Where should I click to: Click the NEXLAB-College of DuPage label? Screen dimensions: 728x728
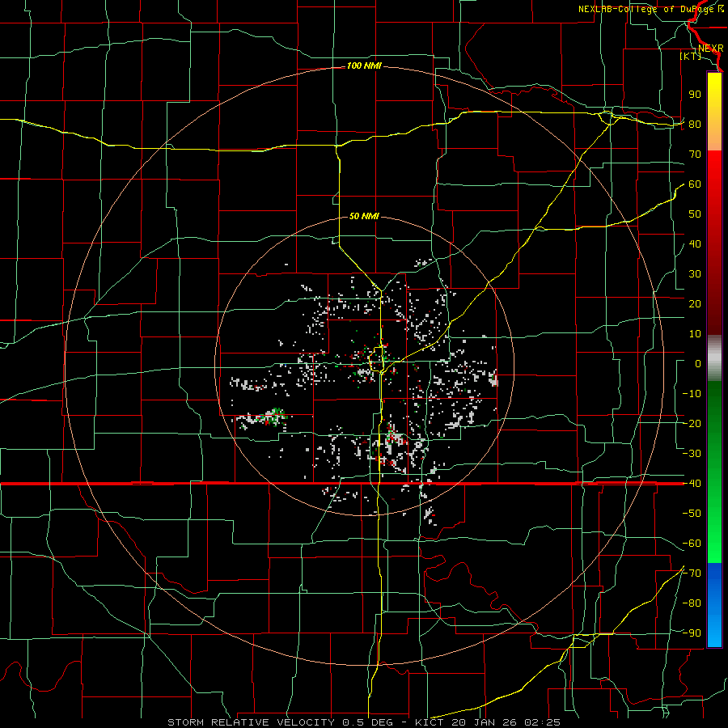click(x=648, y=9)
